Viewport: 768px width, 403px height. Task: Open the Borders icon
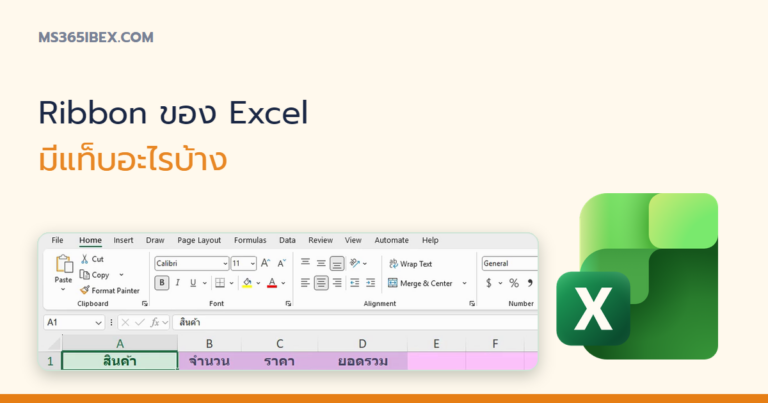(220, 283)
